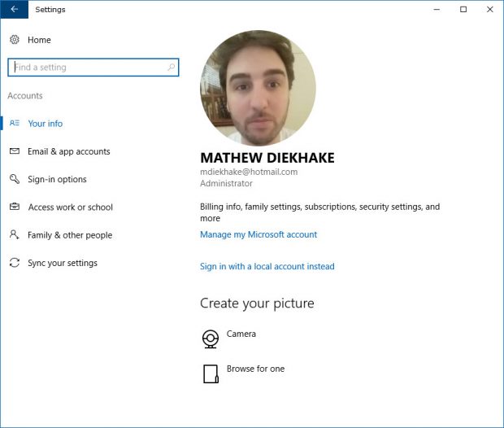Click the Your info person icon

pos(15,123)
